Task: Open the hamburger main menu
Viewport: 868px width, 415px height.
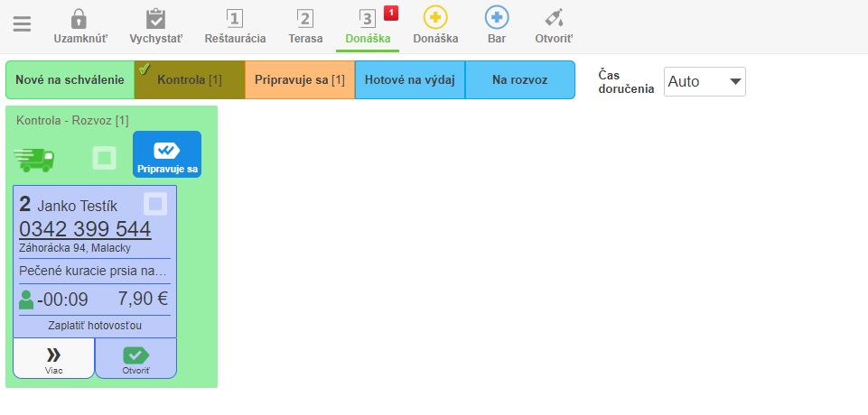Action: click(22, 24)
